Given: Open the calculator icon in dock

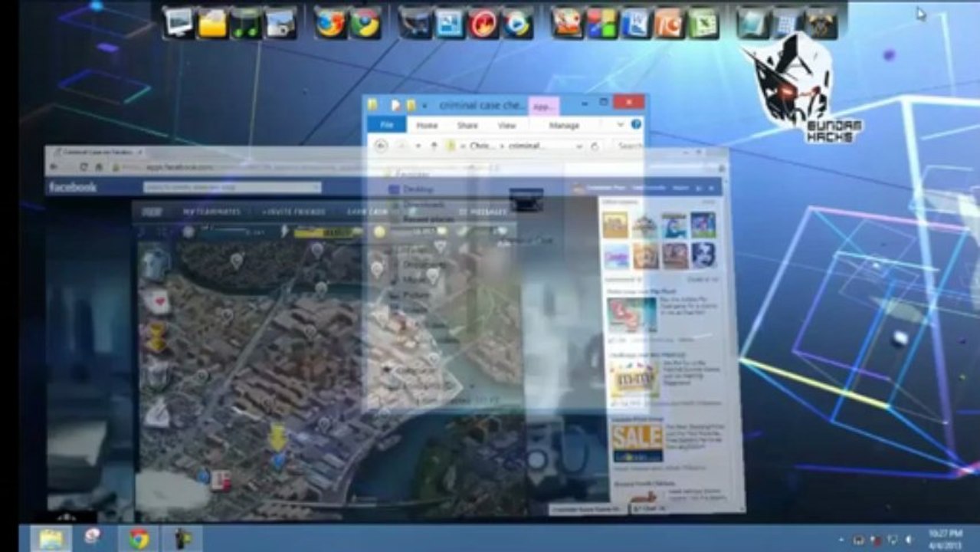Looking at the screenshot, I should click(x=787, y=23).
